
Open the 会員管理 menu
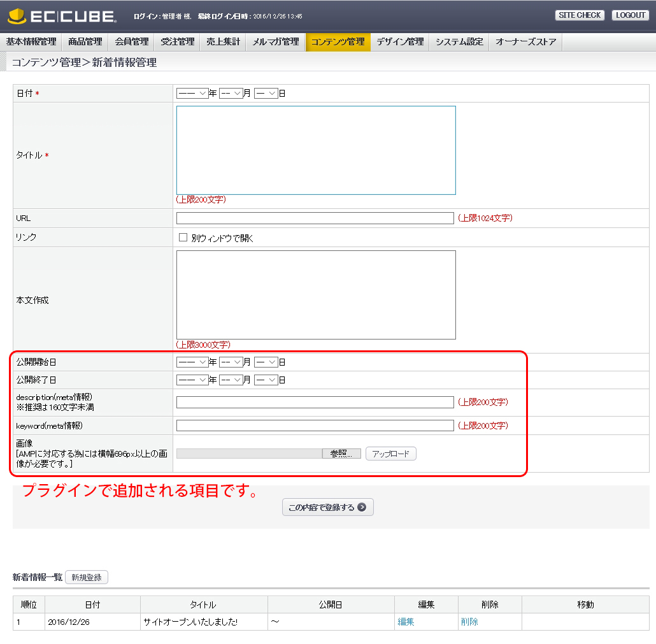point(132,42)
